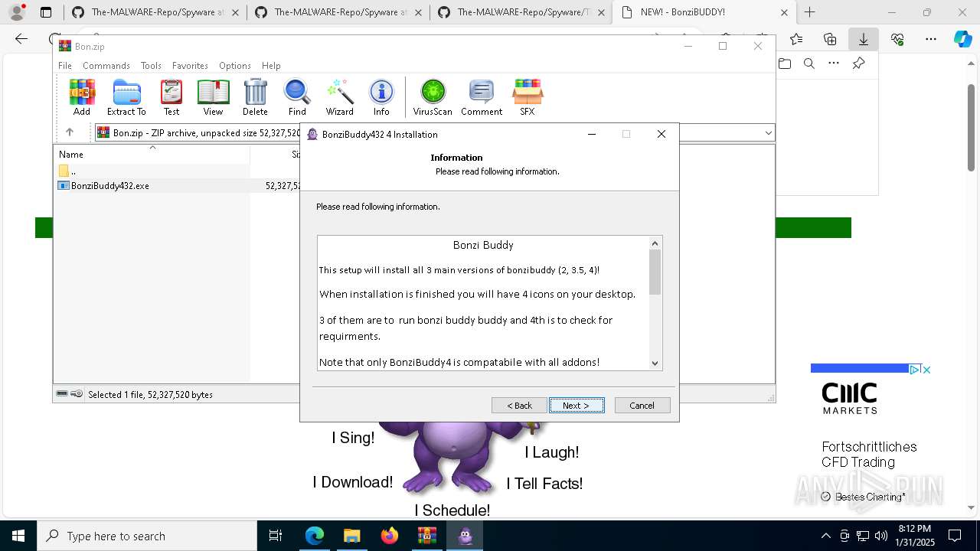The image size is (980, 551).
Task: Switch to BonziBuddy installer in taskbar
Action: coord(465,536)
